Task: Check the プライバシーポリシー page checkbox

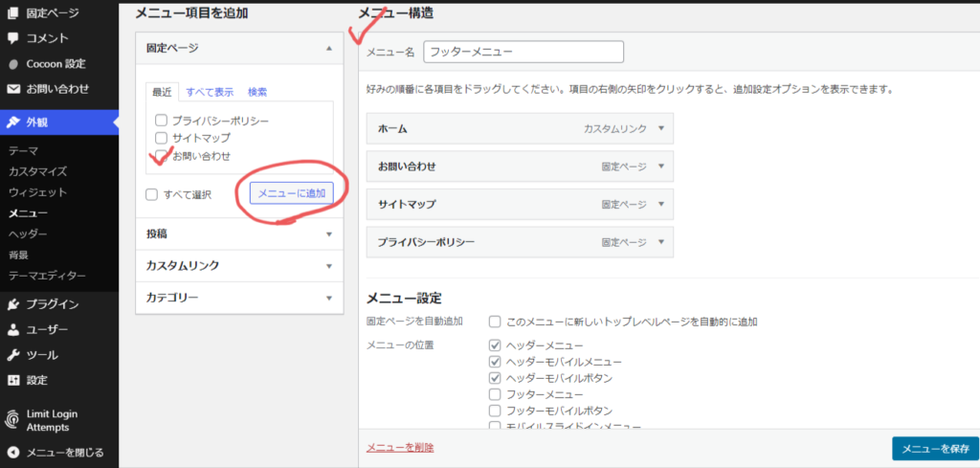Action: click(x=162, y=121)
